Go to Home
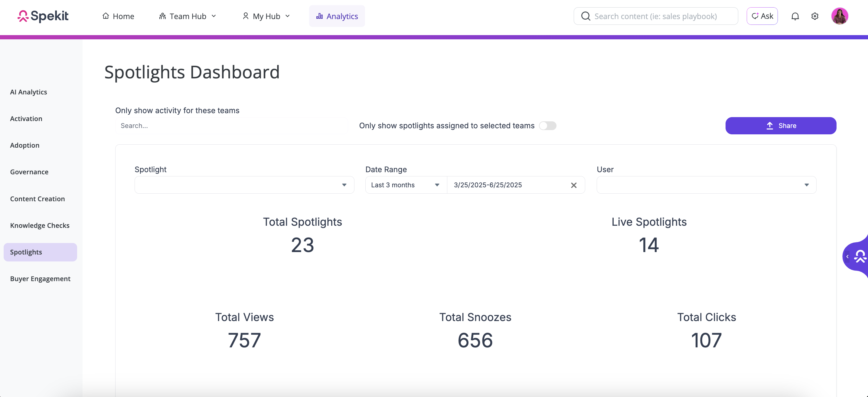The width and height of the screenshot is (868, 397). (118, 16)
